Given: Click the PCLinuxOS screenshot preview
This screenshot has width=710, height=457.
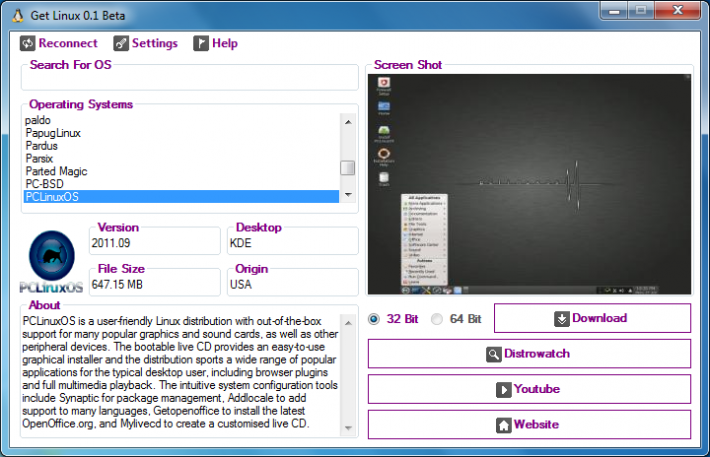Looking at the screenshot, I should tap(529, 184).
